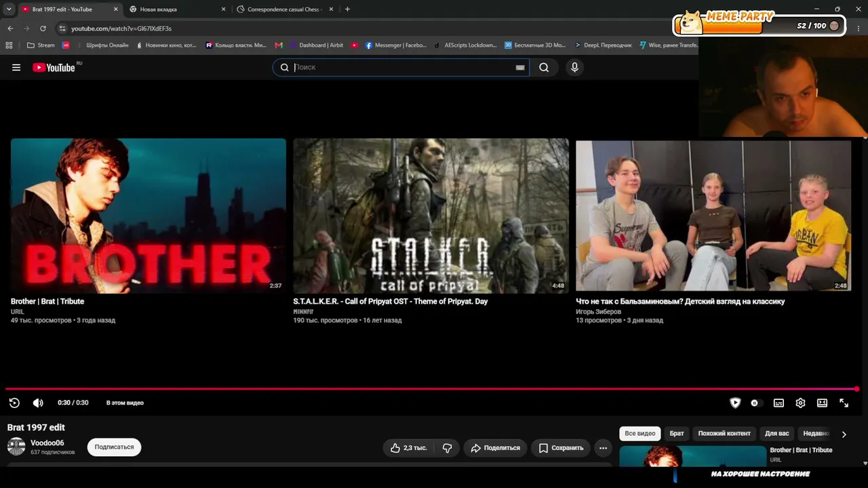Go back in browser history

(10, 28)
